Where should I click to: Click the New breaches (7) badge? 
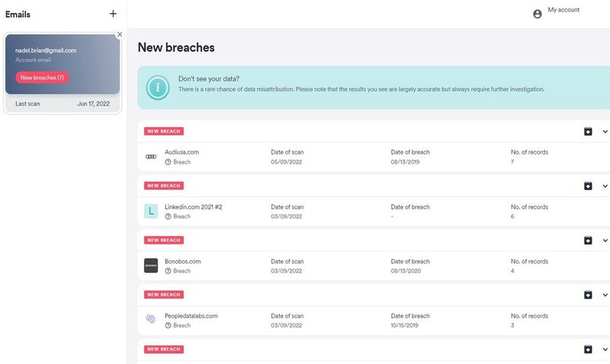tap(42, 78)
